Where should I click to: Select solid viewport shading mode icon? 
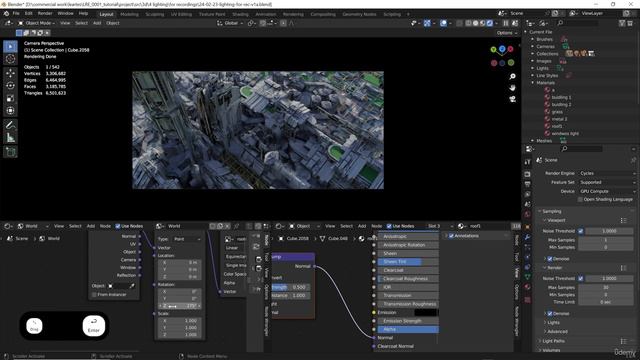[476, 23]
